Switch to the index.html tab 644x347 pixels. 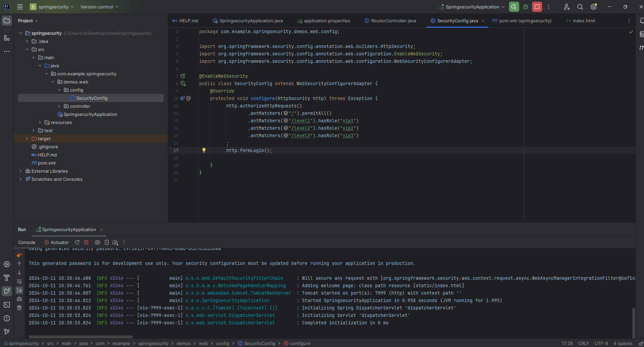click(x=580, y=21)
